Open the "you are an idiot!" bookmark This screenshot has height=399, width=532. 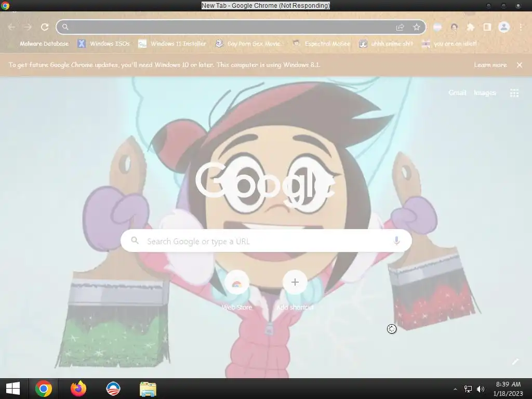[449, 44]
